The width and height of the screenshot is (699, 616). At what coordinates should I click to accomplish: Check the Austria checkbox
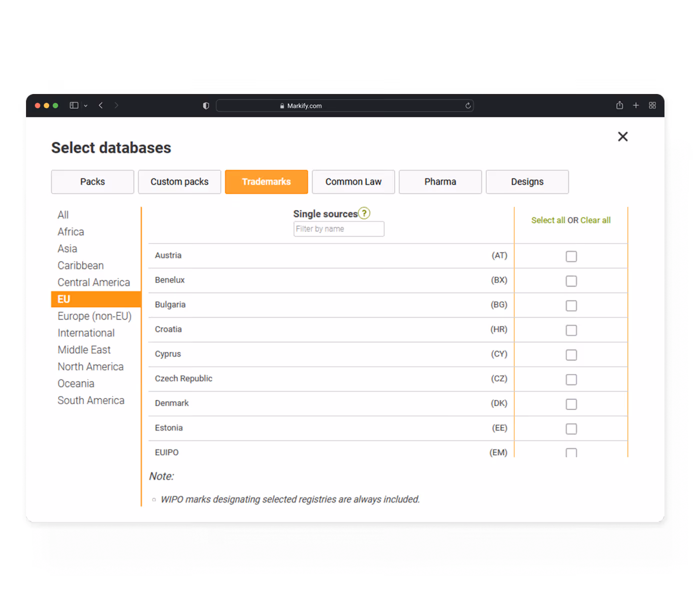571,256
